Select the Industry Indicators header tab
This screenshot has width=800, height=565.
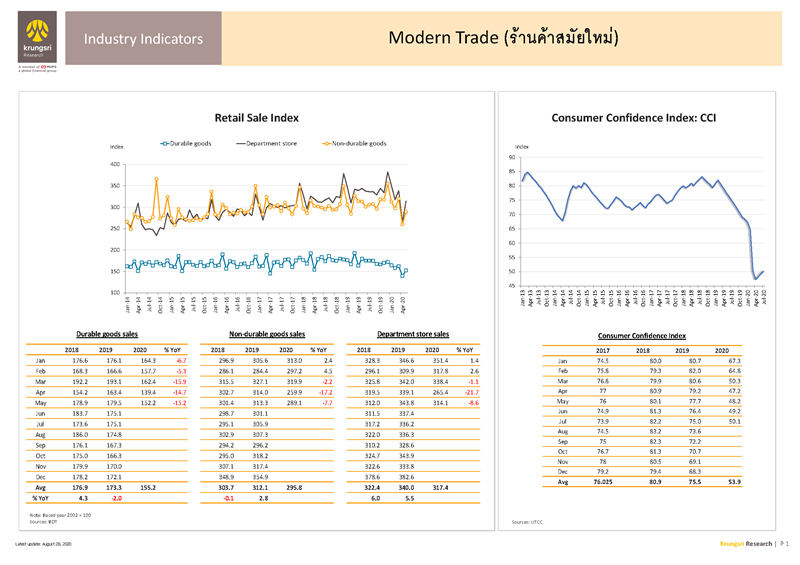click(x=143, y=39)
